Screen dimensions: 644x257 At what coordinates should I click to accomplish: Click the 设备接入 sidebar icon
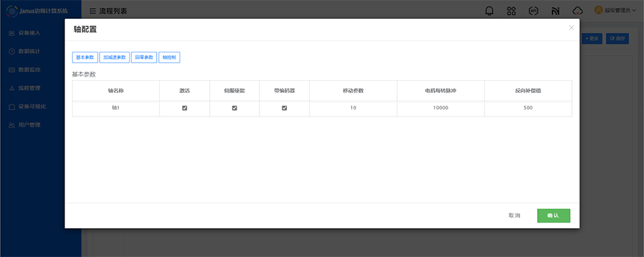click(11, 33)
